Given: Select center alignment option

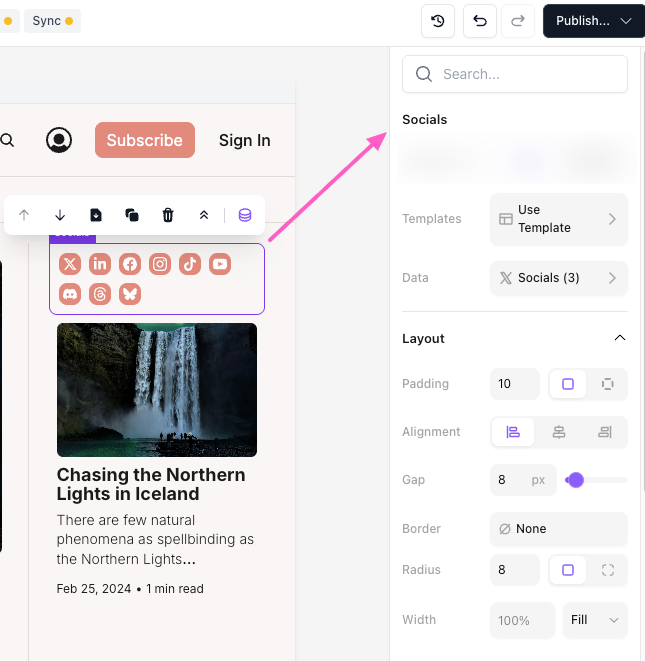Looking at the screenshot, I should tap(559, 432).
